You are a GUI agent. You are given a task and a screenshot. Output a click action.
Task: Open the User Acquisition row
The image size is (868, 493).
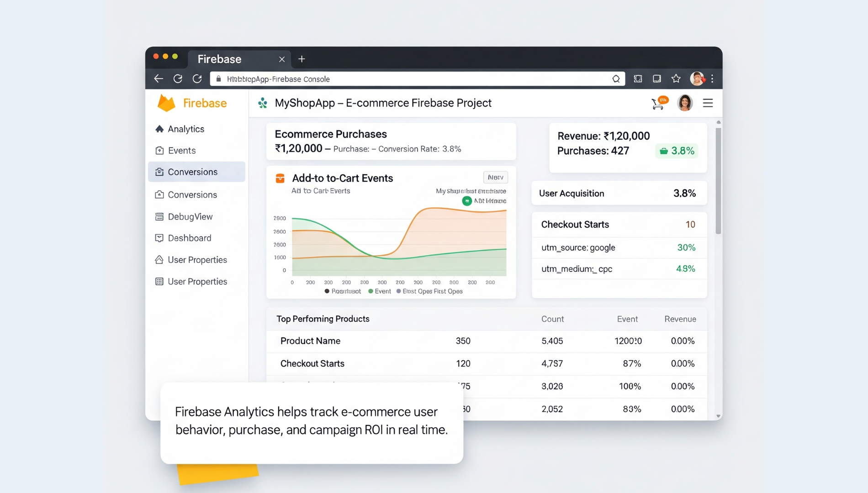point(619,194)
